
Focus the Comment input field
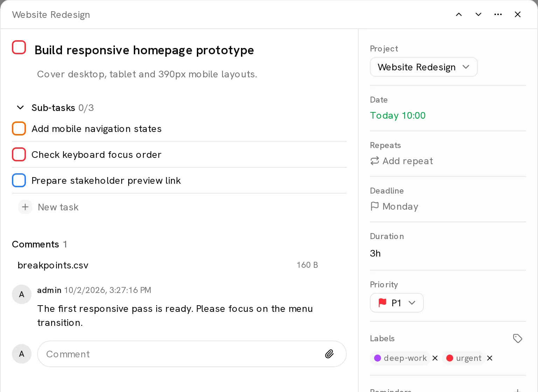[x=192, y=354]
